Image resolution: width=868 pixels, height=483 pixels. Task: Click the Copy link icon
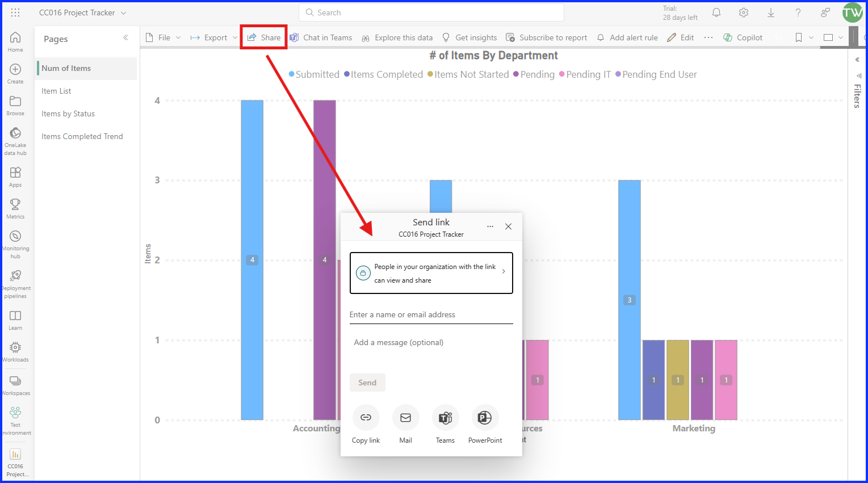click(366, 418)
